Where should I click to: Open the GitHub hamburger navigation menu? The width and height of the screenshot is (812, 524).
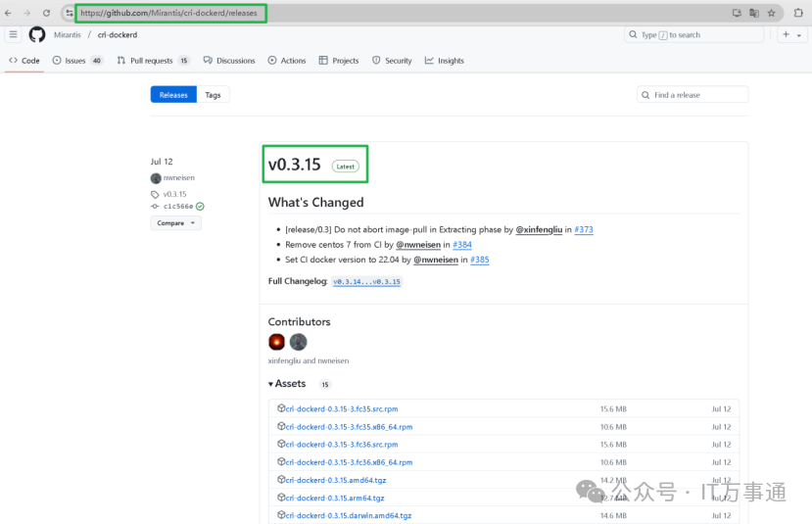coord(14,34)
